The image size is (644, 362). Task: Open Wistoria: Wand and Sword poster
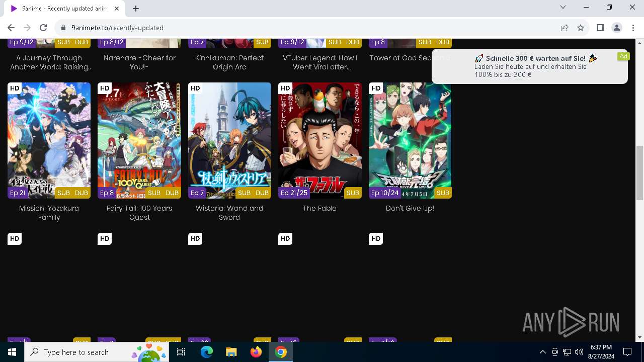(229, 140)
